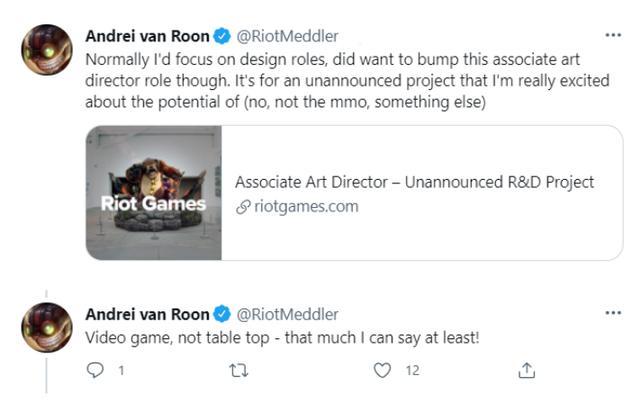Like the Video game tweet
Viewport: 640px width, 403px height.
tap(381, 371)
